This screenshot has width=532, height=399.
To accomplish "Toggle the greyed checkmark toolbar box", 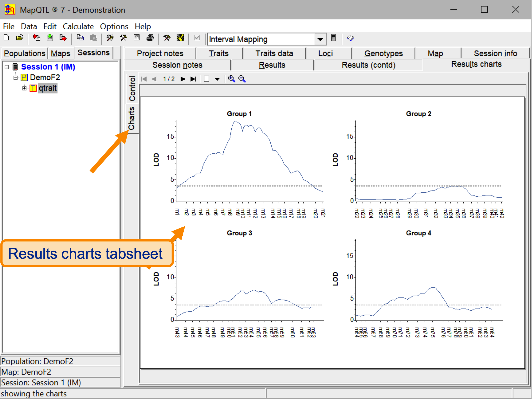I will click(x=197, y=38).
